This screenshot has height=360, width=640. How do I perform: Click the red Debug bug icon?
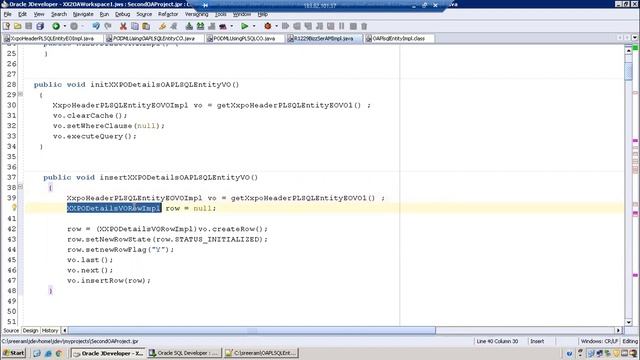coord(268,26)
